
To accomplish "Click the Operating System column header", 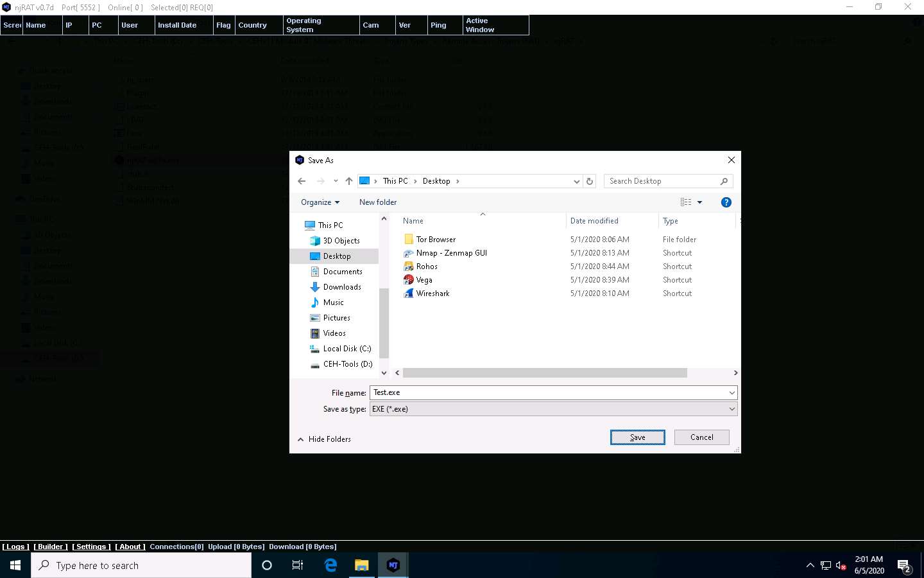I will pos(321,25).
